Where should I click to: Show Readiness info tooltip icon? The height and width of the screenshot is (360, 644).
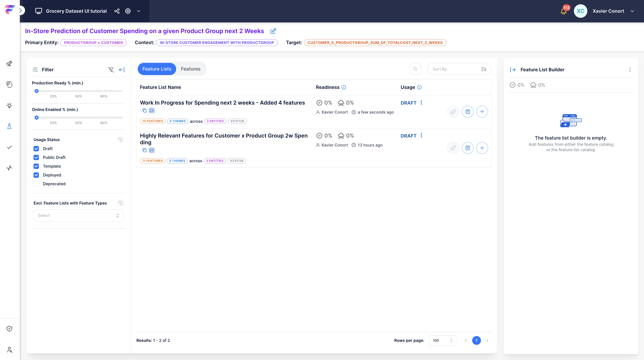[344, 87]
